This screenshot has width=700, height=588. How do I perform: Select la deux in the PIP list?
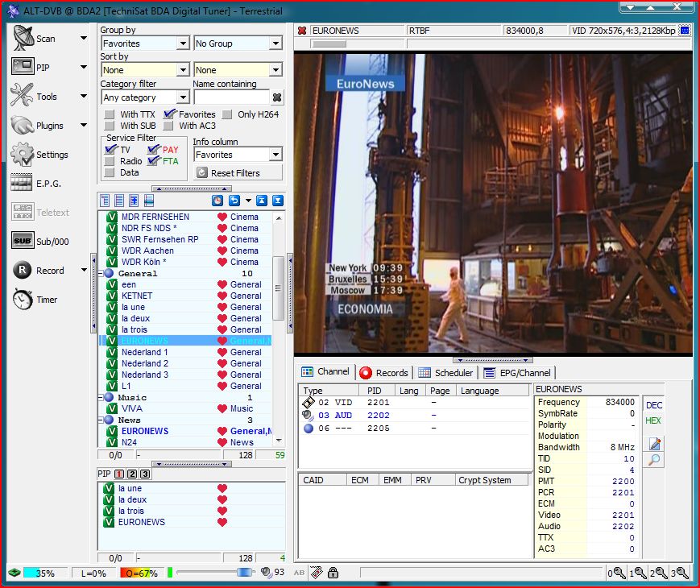pyautogui.click(x=191, y=499)
